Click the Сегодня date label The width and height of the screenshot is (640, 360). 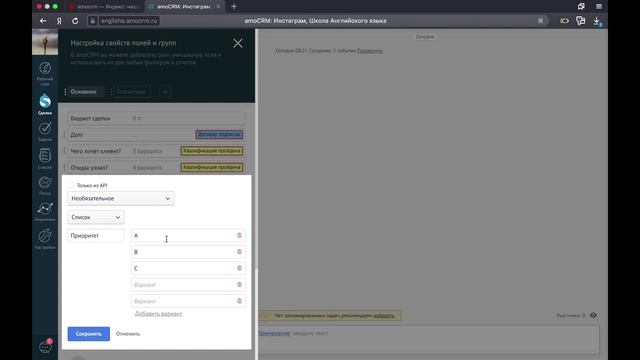pyautogui.click(x=424, y=37)
